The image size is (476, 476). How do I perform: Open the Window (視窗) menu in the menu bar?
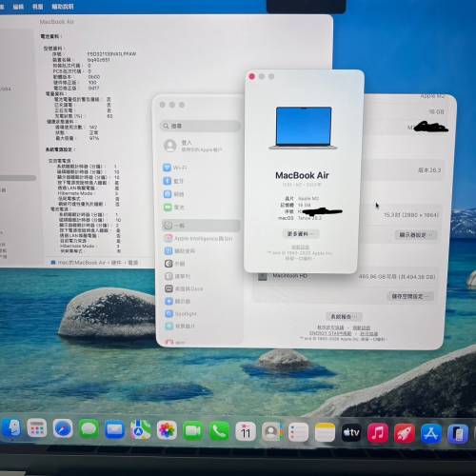point(38,7)
